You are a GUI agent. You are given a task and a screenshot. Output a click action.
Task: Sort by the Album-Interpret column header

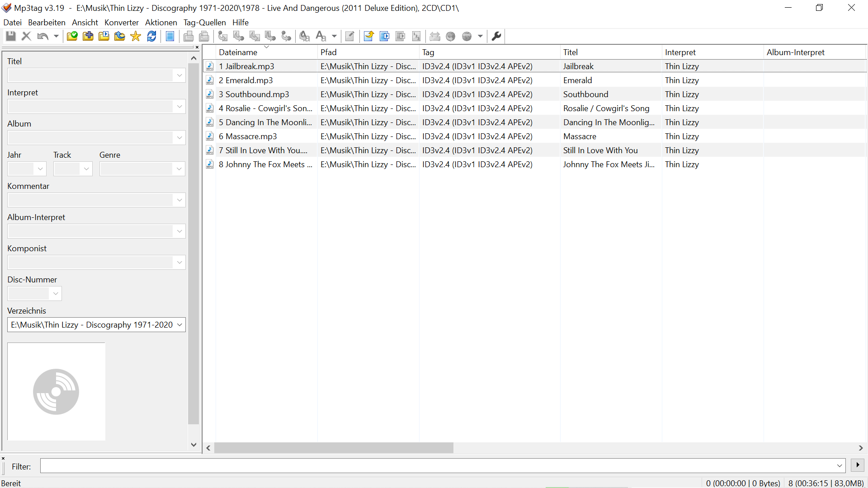(x=815, y=52)
